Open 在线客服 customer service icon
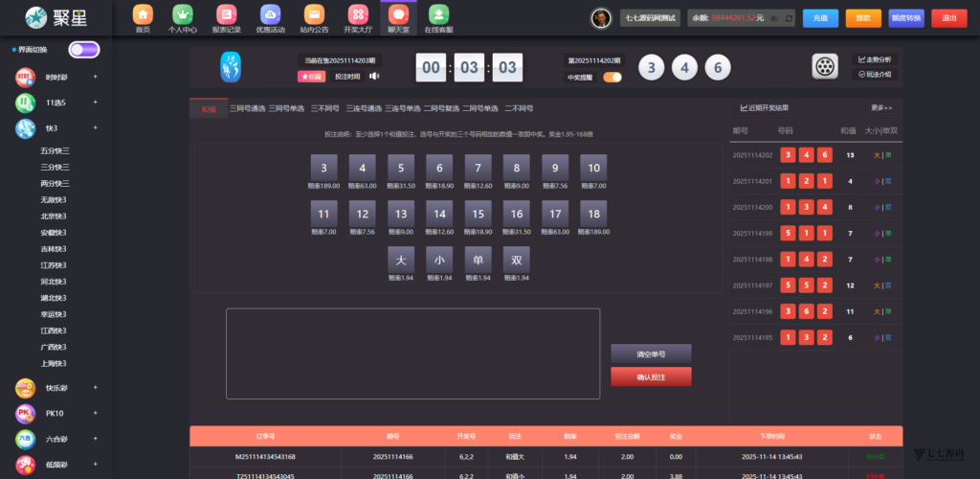This screenshot has width=980, height=479. pos(438,13)
